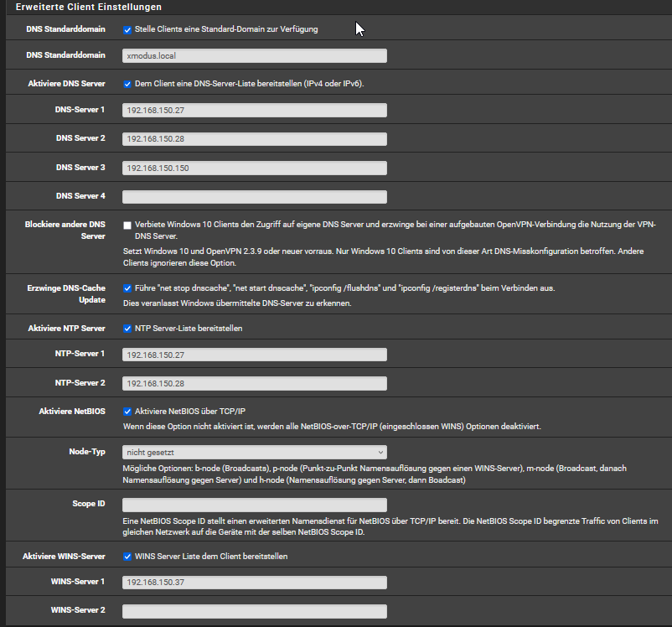This screenshot has height=627, width=672.
Task: Uncheck the DNS Standarddomain provide checkbox
Action: pos(127,29)
